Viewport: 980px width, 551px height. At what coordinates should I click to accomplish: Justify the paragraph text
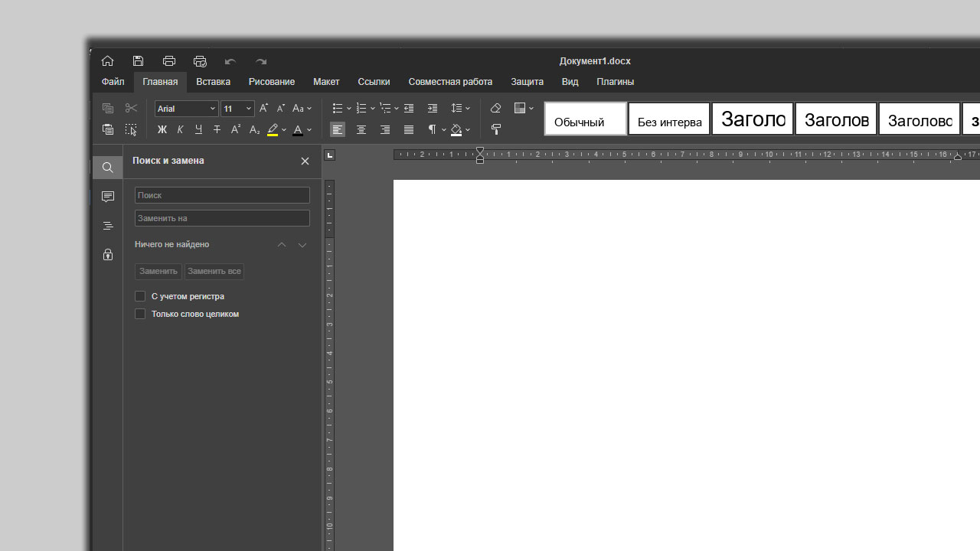click(x=409, y=130)
